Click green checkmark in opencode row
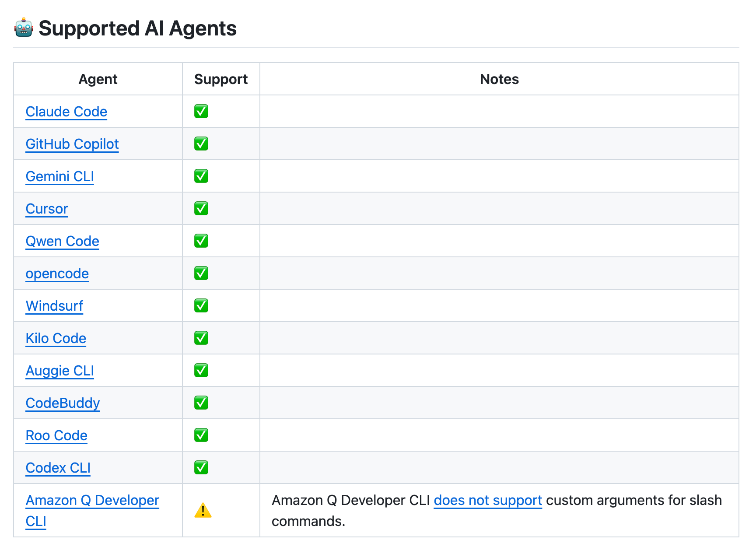 pyautogui.click(x=201, y=273)
